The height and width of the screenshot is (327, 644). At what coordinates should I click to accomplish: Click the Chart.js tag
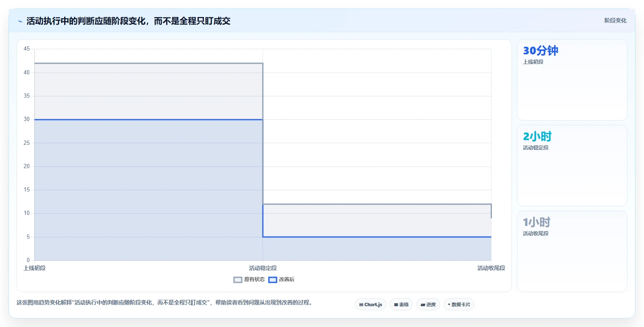click(370, 304)
